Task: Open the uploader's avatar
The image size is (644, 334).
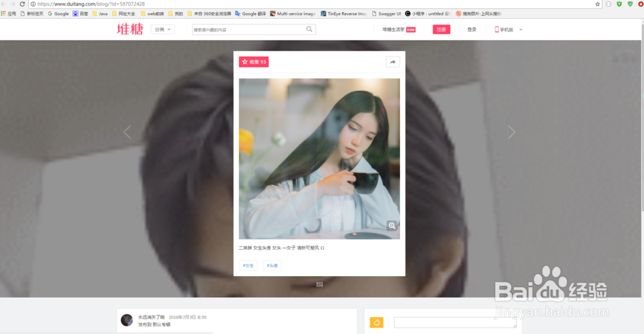Action: point(127,320)
